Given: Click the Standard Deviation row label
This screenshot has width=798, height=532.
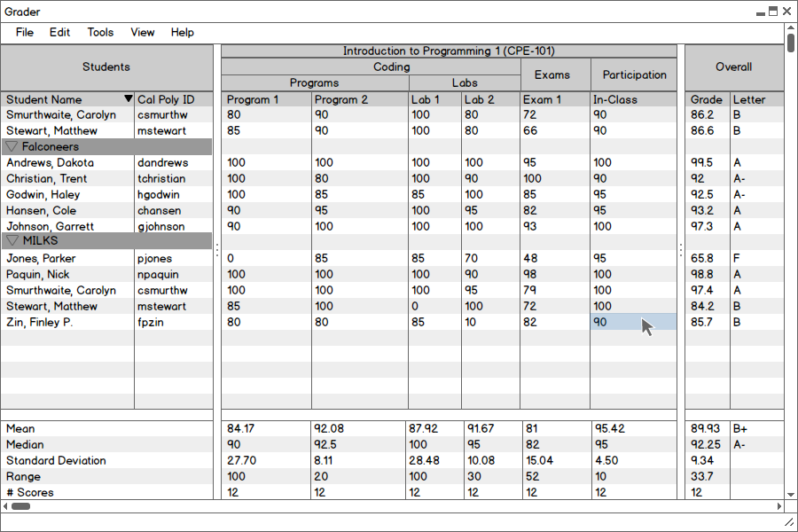Looking at the screenshot, I should coord(56,461).
